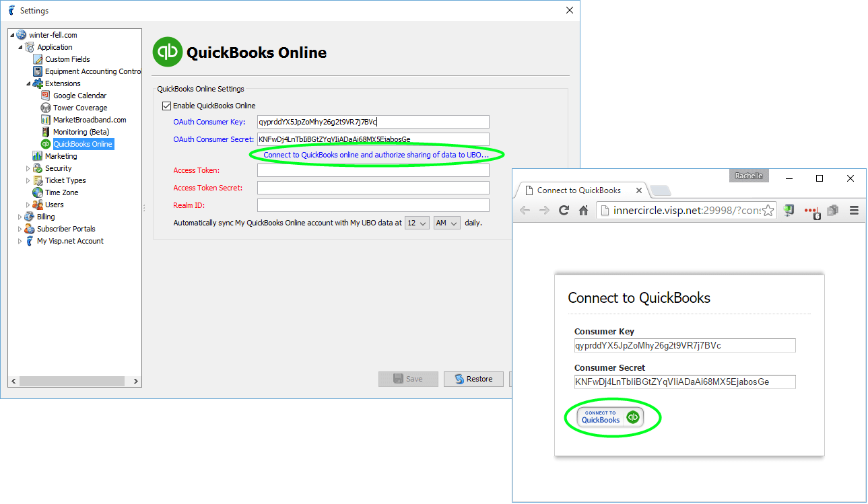Select Tower Coverage in the tree
Viewport: 868px width, 504px height.
pyautogui.click(x=80, y=108)
